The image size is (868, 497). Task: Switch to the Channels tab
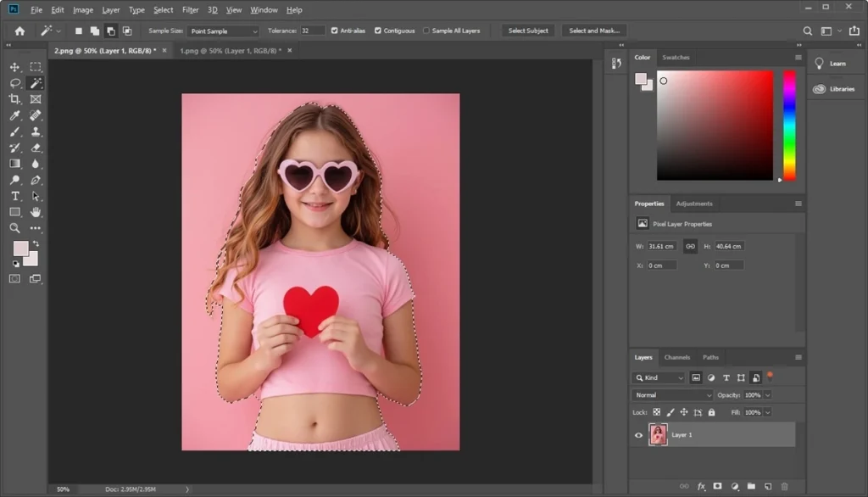click(x=676, y=357)
